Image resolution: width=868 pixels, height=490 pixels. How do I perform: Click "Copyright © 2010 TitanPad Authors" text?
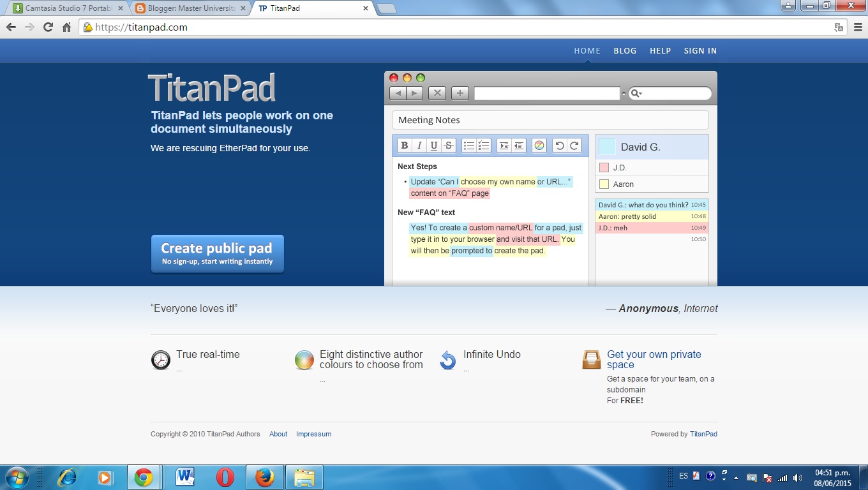pos(206,434)
